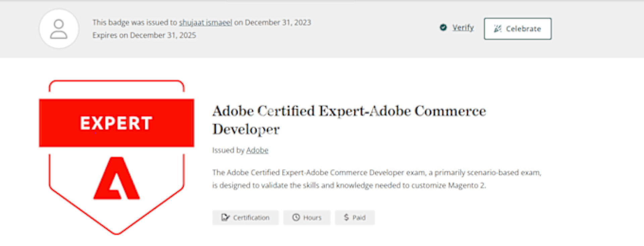Click the green verified checkmark icon
The width and height of the screenshot is (644, 246).
pos(443,27)
